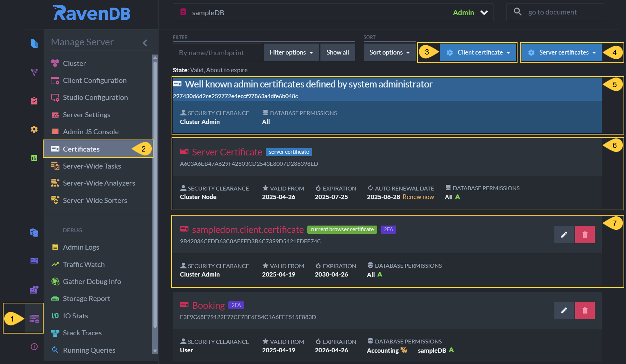The image size is (626, 364).
Task: Click the Accounting database permission
Action: tap(387, 351)
